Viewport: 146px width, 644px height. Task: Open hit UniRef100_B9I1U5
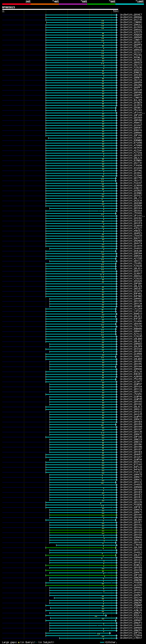pos(131,90)
